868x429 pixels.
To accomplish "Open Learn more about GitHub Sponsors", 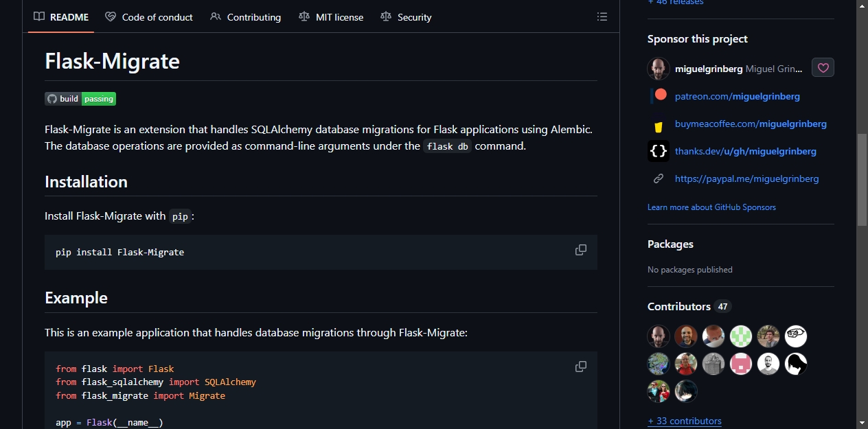I will (711, 207).
